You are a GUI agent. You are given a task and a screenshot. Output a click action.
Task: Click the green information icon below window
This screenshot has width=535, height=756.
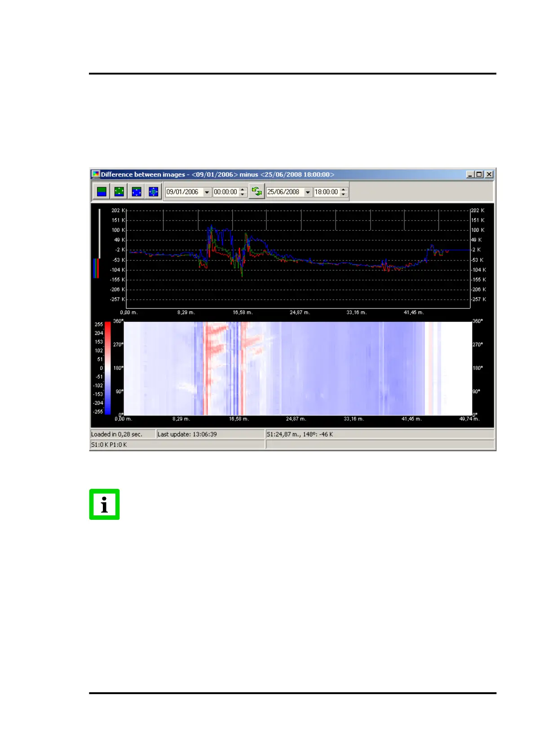104,504
